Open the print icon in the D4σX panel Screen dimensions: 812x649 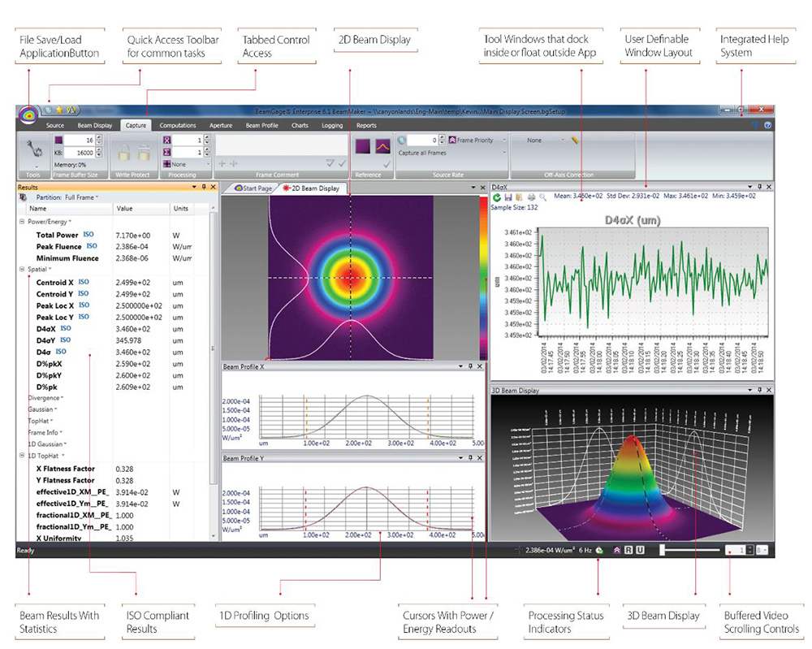coord(529,197)
